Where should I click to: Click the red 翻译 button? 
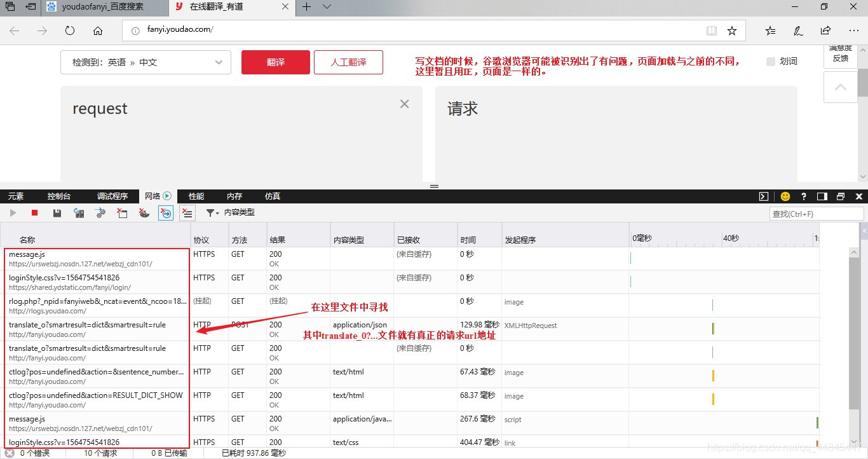(x=276, y=62)
